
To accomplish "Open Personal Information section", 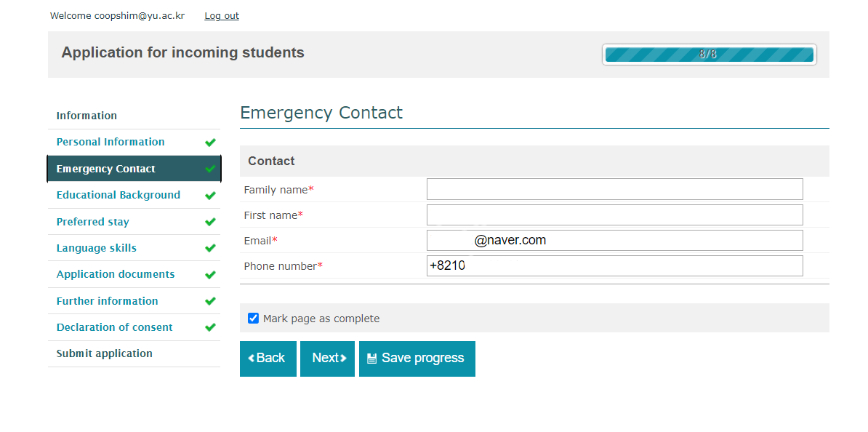I will [x=110, y=142].
